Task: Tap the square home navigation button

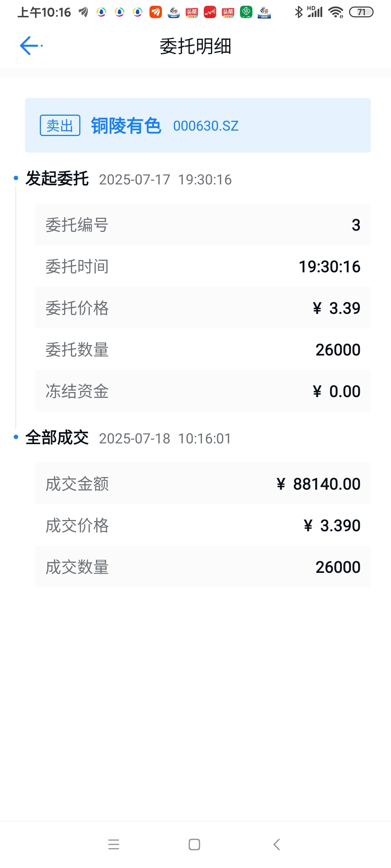Action: coord(194,844)
